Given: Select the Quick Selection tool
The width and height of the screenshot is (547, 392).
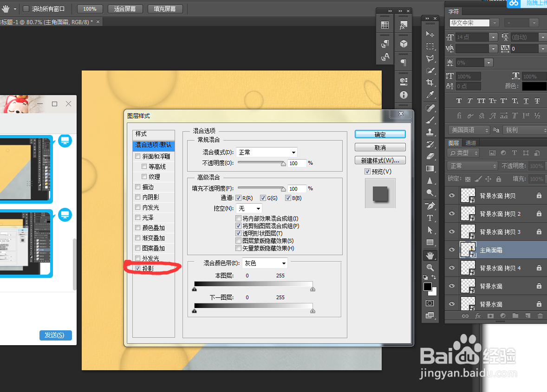Looking at the screenshot, I should 430,71.
